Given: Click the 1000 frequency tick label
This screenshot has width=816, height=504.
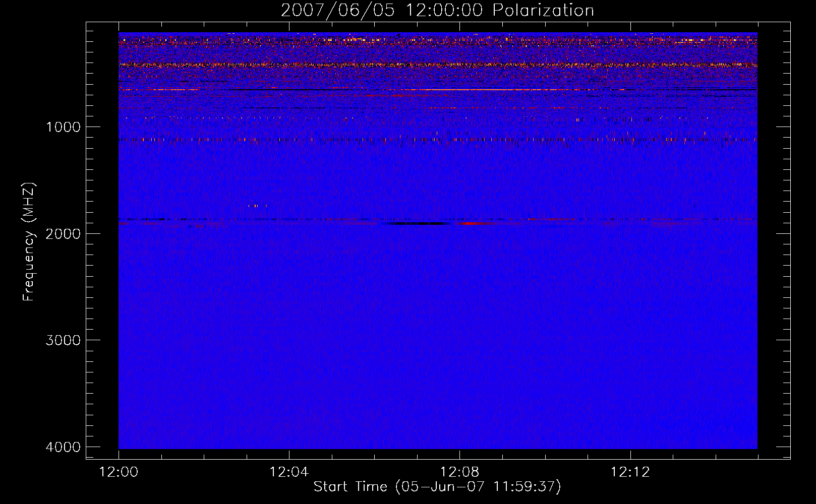Looking at the screenshot, I should [63, 127].
